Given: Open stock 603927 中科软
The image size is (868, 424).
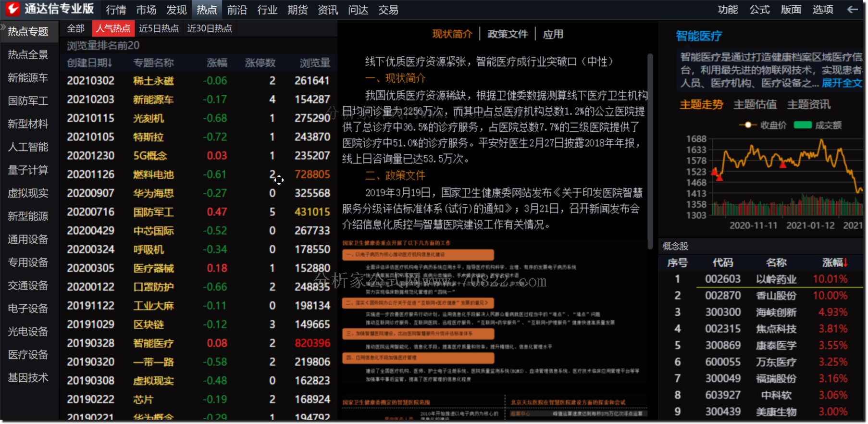Looking at the screenshot, I should [762, 395].
